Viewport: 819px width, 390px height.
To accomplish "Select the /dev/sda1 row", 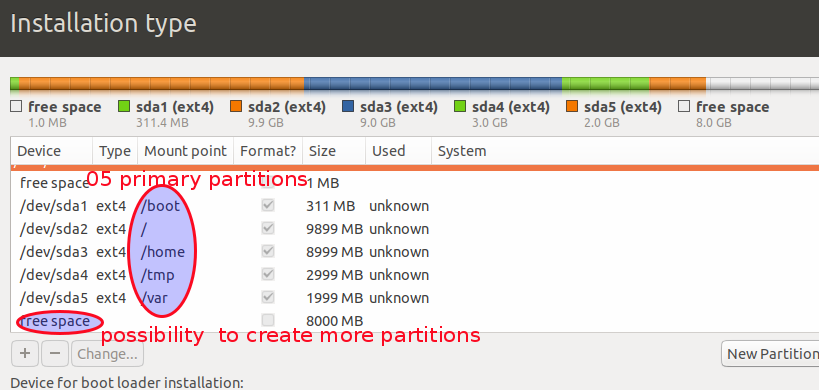I will [x=415, y=206].
